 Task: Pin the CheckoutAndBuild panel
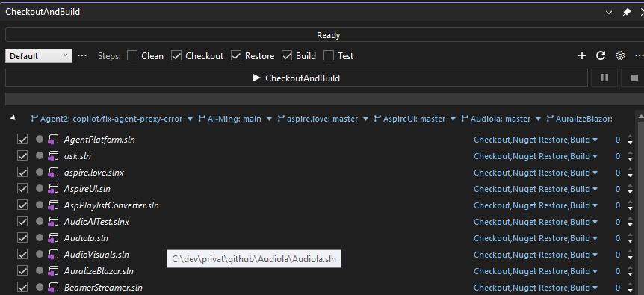coord(626,12)
